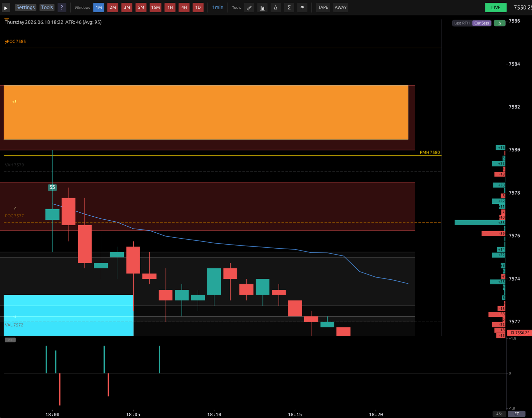Switch to the 15M timeframe window

[x=156, y=7]
